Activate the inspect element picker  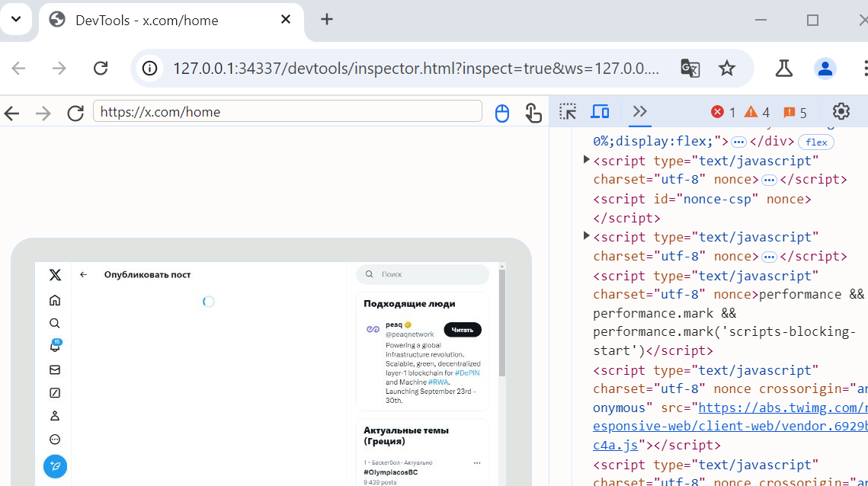pos(568,112)
